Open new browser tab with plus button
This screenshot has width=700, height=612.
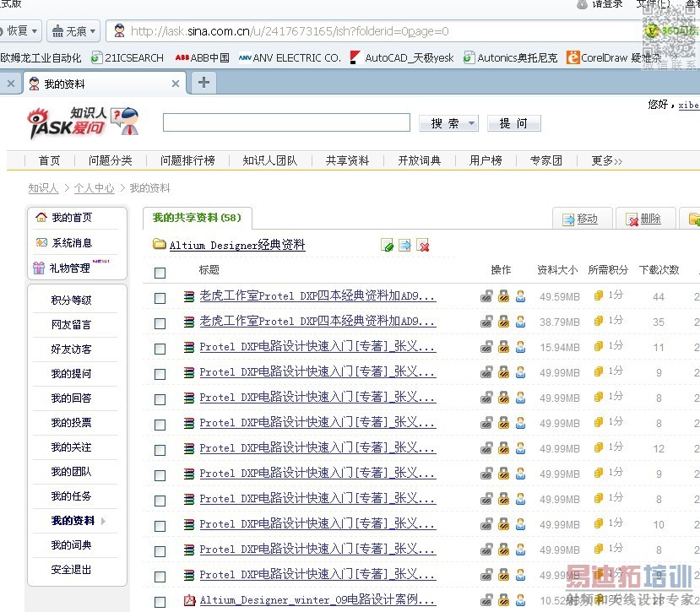point(203,83)
